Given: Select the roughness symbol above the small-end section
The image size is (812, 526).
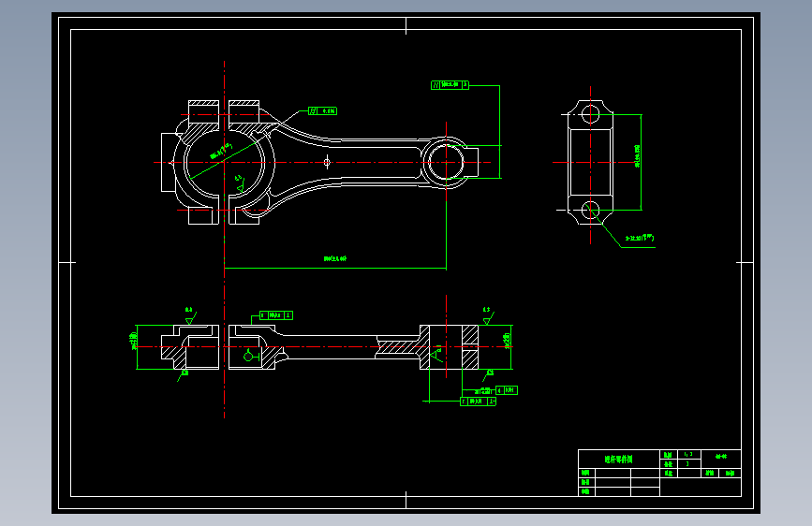Looking at the screenshot, I should click(x=487, y=316).
